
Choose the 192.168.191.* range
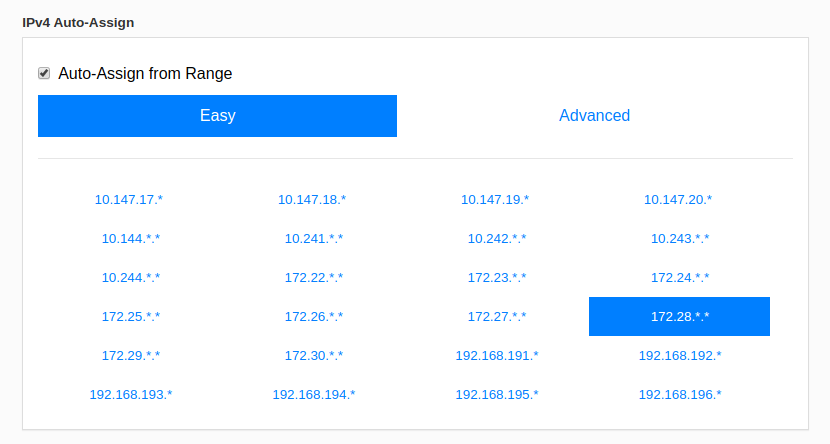click(497, 356)
